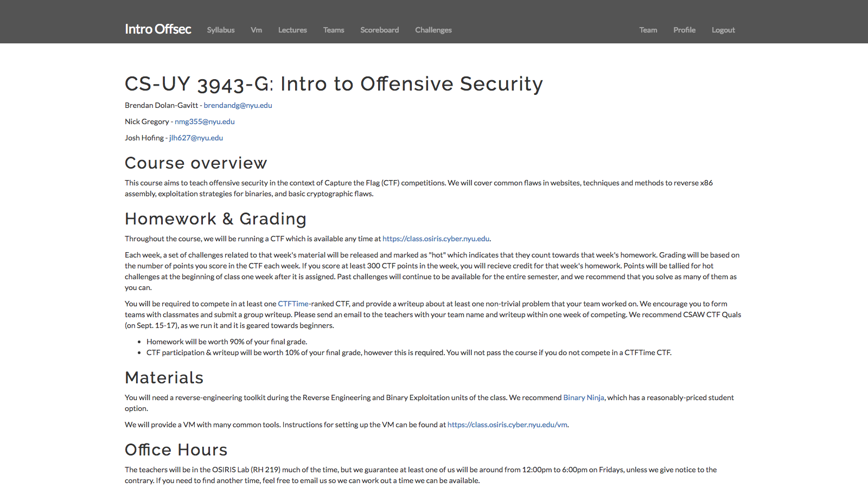Open the Challenges nav item
The image size is (868, 488).
(433, 30)
